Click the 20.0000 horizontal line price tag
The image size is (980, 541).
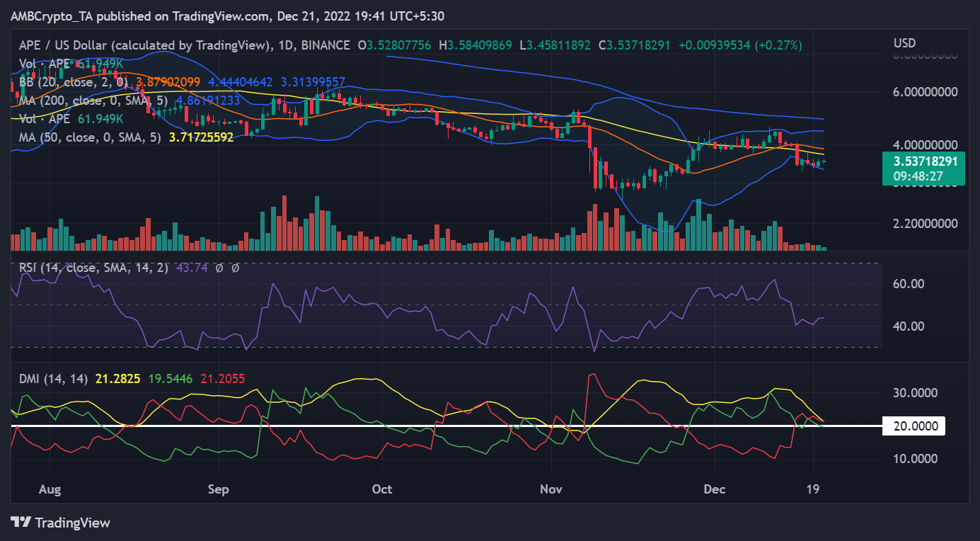913,426
